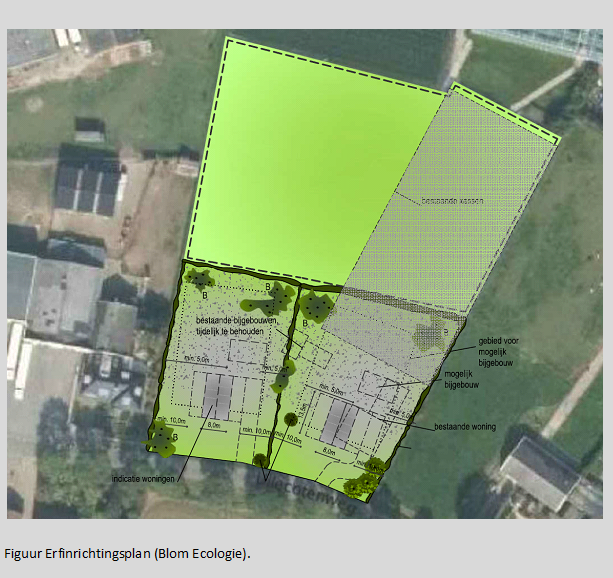The image size is (613, 578).
Task: Select the grey house block on right plot
Action: (337, 421)
